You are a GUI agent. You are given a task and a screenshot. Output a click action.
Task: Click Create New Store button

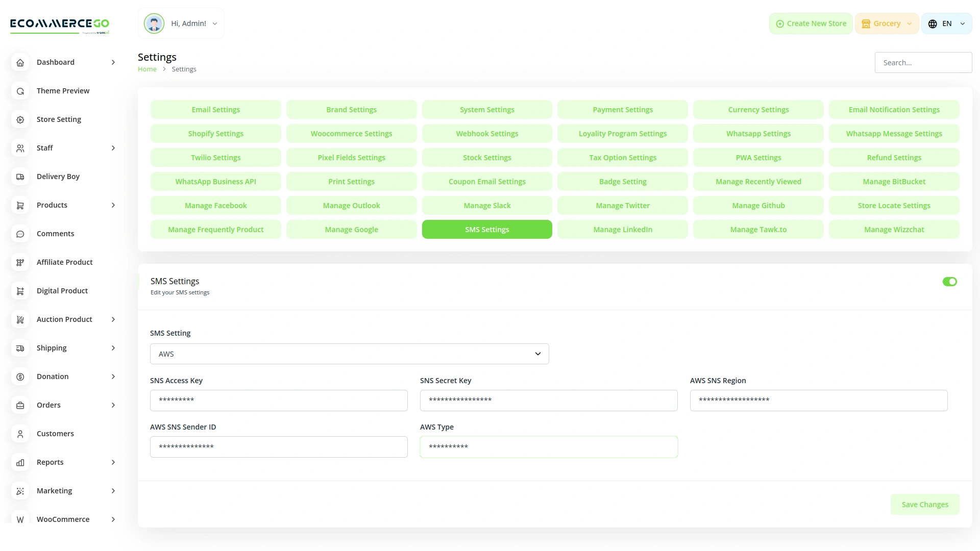811,23
